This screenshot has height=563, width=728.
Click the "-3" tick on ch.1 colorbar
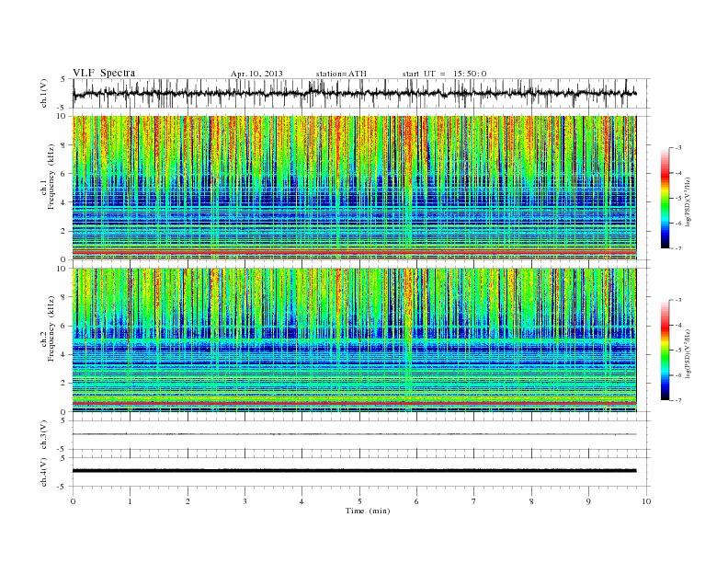pos(678,148)
